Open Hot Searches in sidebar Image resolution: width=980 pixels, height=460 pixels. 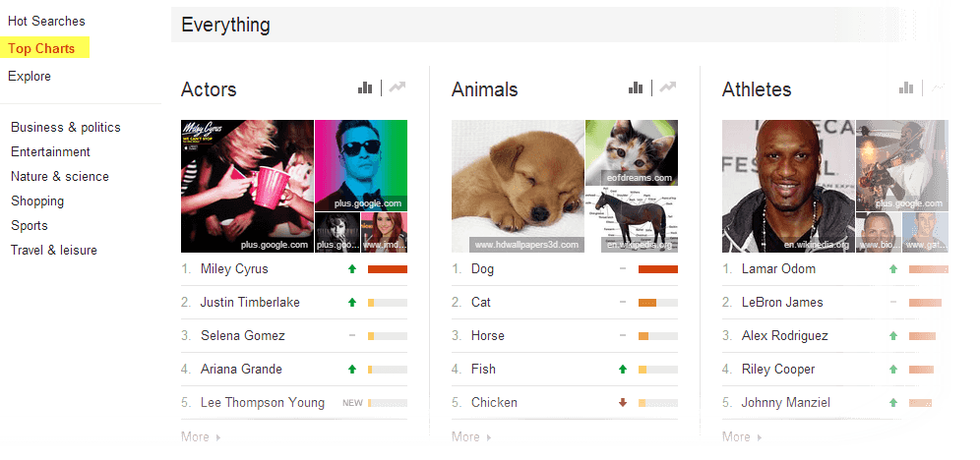click(x=46, y=22)
